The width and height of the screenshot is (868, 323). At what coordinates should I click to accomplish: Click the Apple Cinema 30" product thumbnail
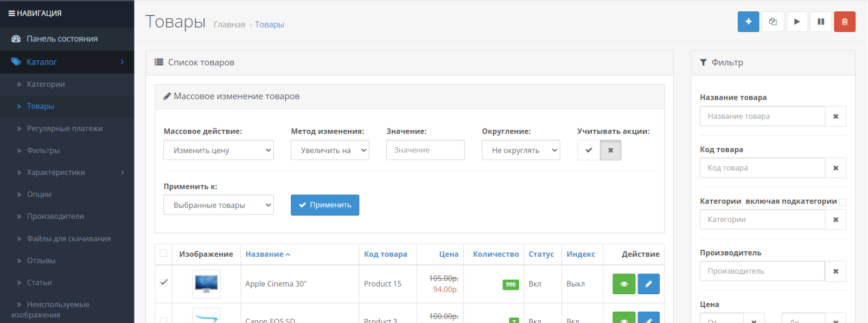pyautogui.click(x=206, y=284)
